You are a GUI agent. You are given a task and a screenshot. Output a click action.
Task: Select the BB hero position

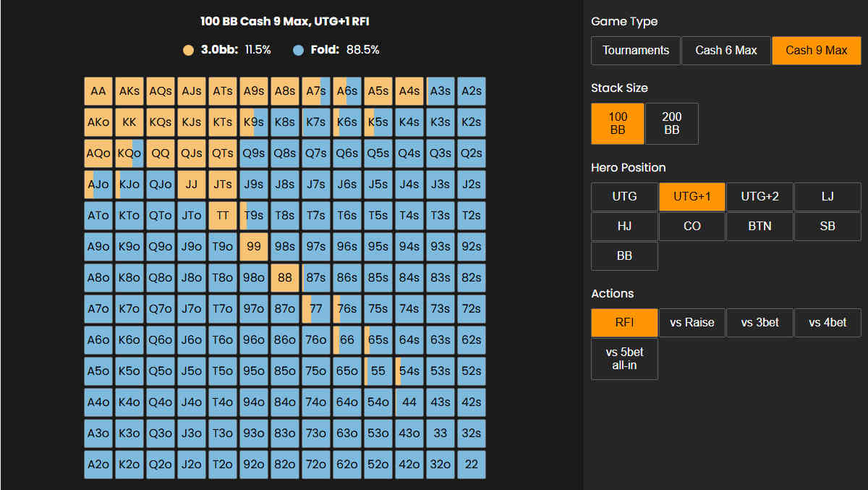tap(624, 255)
